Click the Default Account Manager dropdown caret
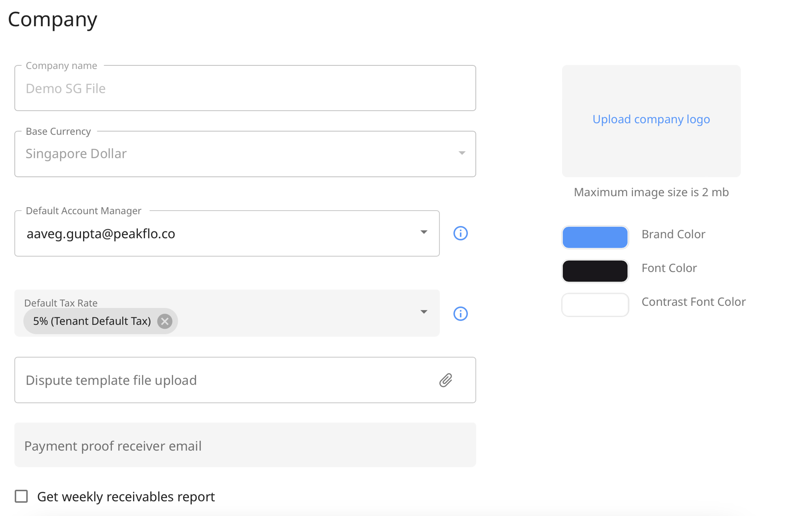Viewport: 812px width, 516px height. tap(424, 232)
